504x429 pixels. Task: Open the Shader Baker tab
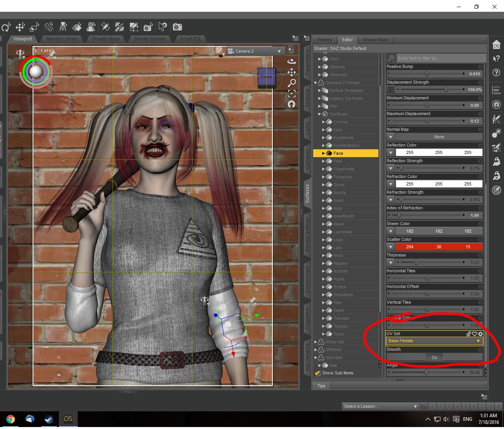coord(376,40)
